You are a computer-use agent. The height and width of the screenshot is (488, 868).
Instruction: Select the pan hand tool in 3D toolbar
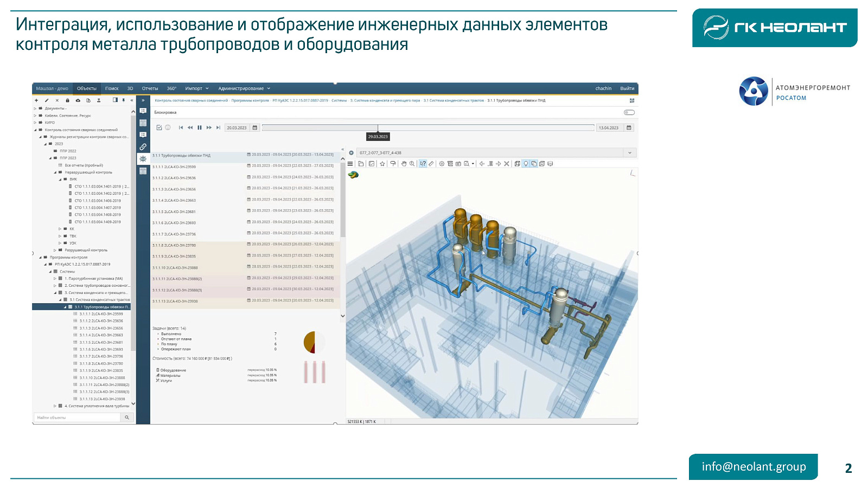(404, 164)
